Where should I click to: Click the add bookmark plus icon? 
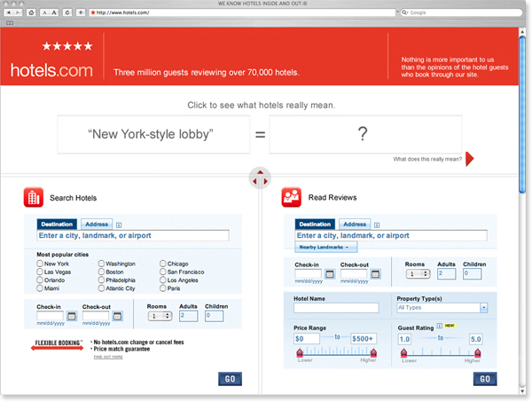pyautogui.click(x=81, y=12)
